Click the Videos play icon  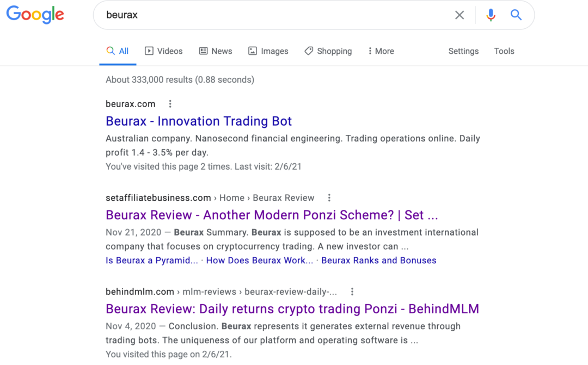(x=149, y=51)
